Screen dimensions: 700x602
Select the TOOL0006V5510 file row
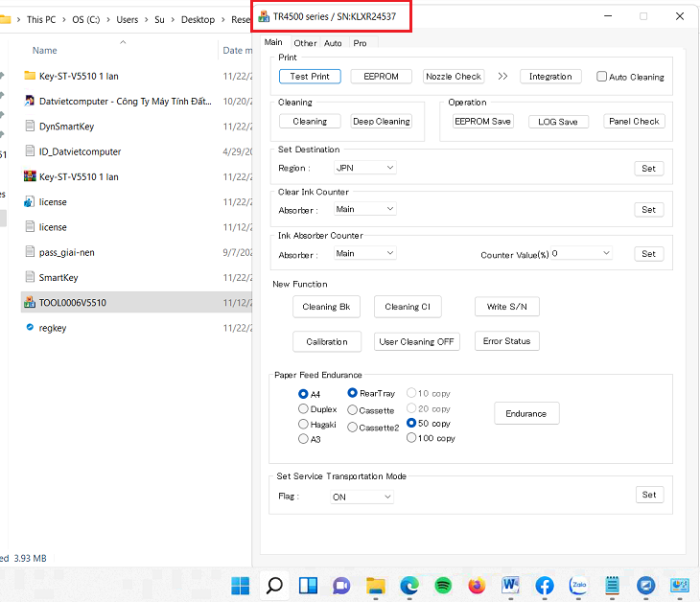136,302
